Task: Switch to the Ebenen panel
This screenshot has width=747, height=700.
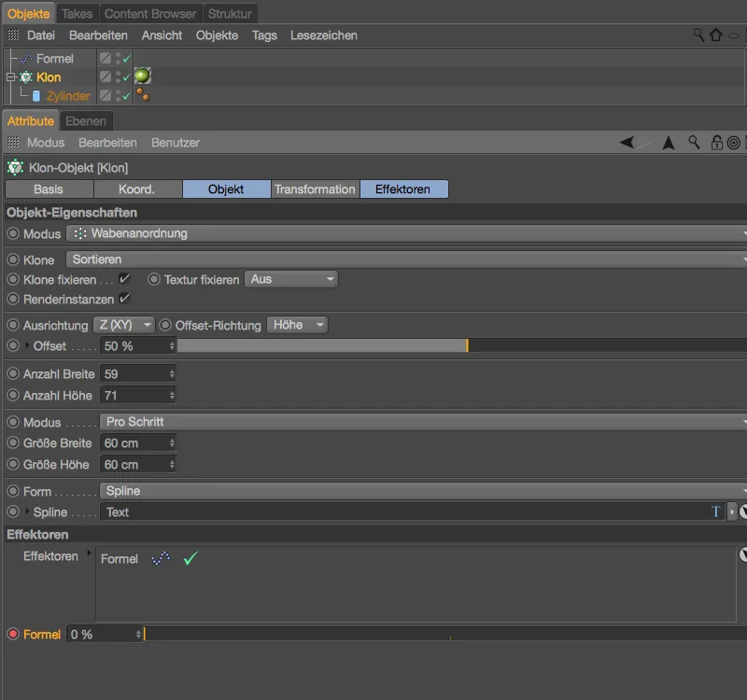Action: point(87,120)
